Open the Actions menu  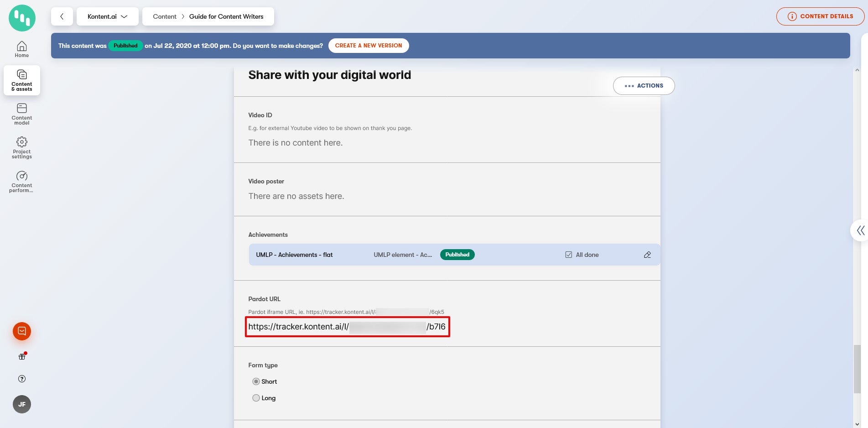click(x=644, y=86)
